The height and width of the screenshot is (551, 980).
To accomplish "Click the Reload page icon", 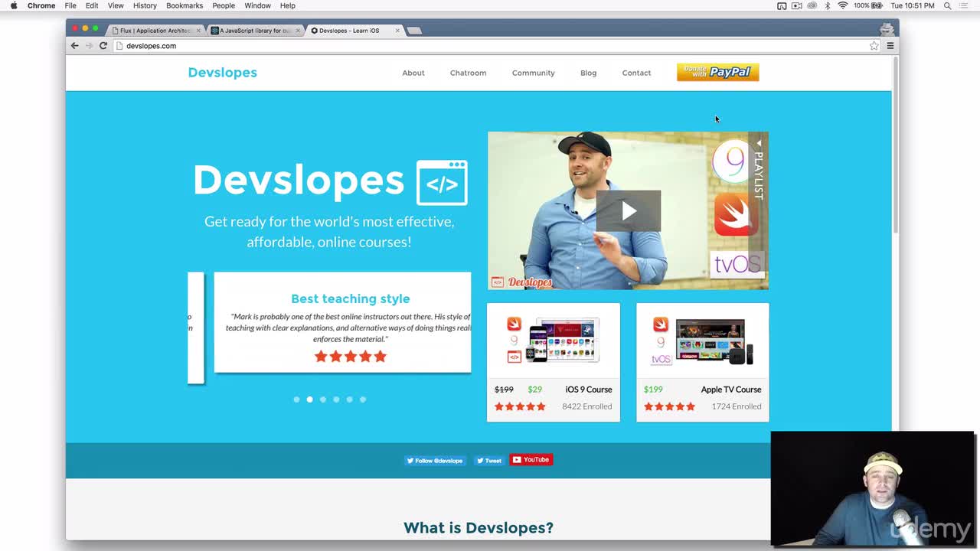I will click(103, 46).
